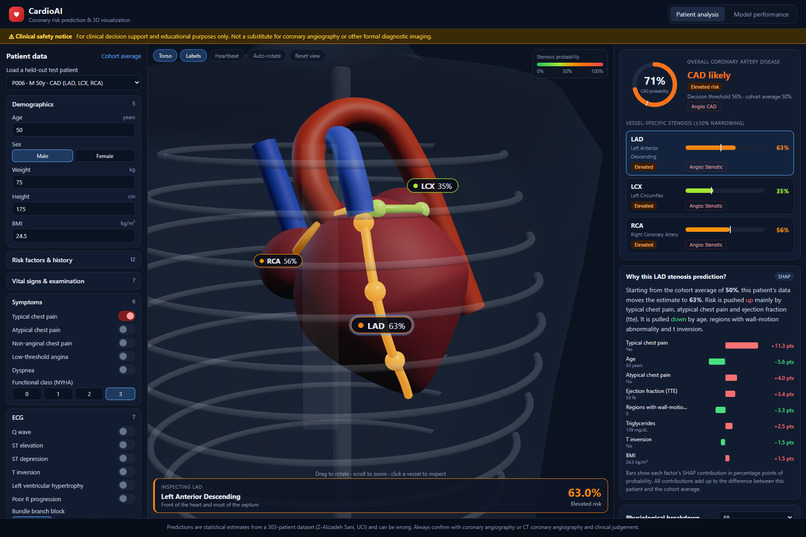Enable Non-anginal chest pain
This screenshot has width=806, height=537.
click(126, 343)
